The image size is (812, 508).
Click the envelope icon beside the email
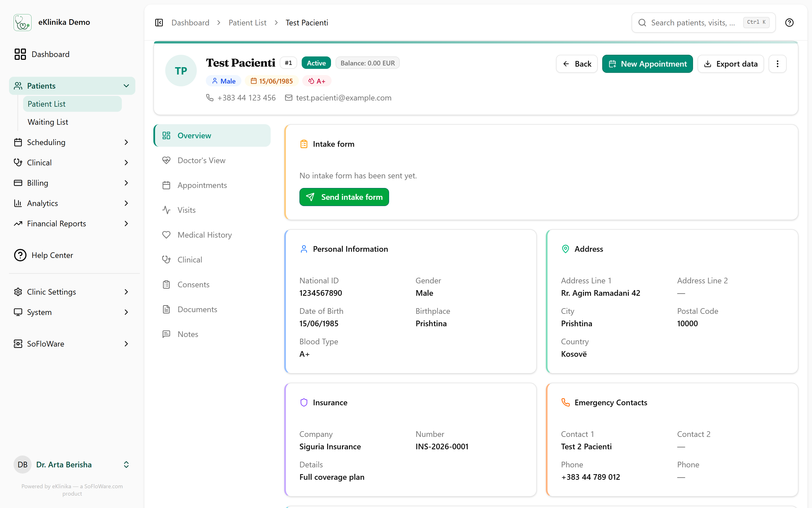[288, 97]
